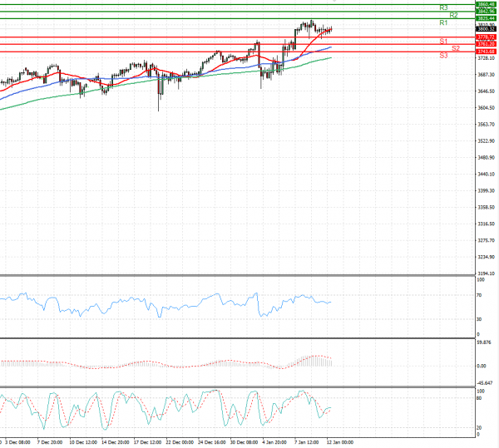This screenshot has width=499, height=448.
Task: Click the R2 resistance label
Action: [x=453, y=15]
